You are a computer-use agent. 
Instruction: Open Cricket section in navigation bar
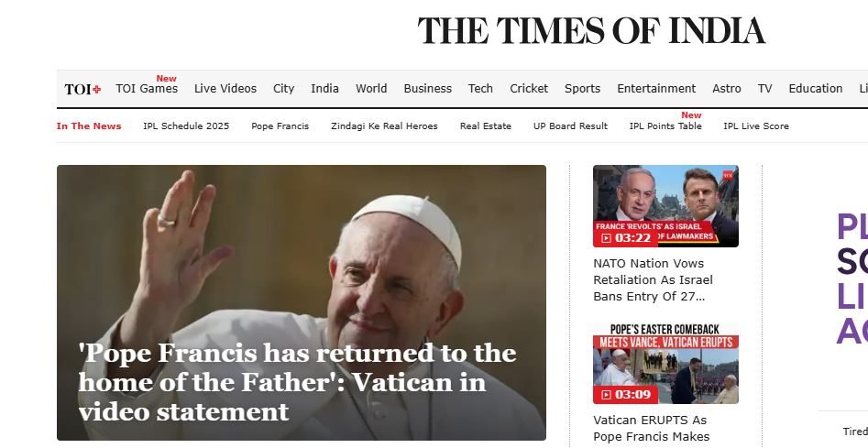(x=529, y=89)
